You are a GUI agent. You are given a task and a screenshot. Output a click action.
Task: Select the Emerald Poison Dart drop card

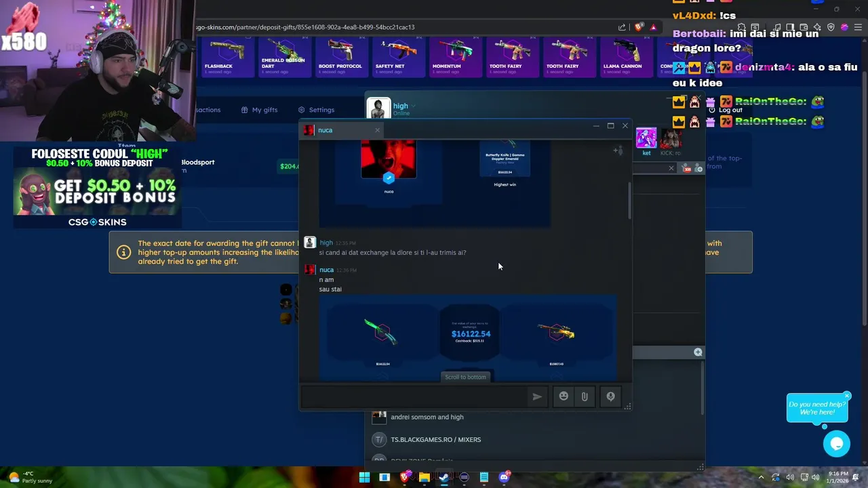tap(283, 57)
